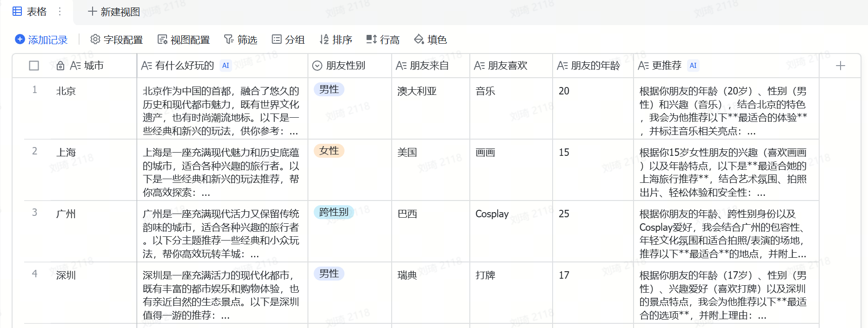The image size is (868, 328).
Task: Open 视图配置 view settings
Action: click(x=183, y=40)
